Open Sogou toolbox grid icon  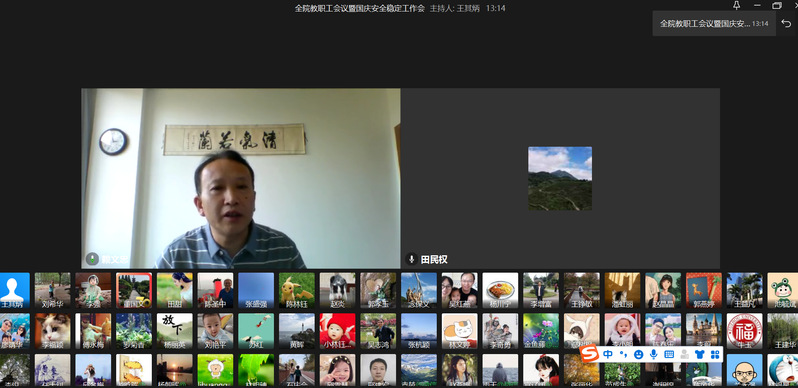click(715, 354)
